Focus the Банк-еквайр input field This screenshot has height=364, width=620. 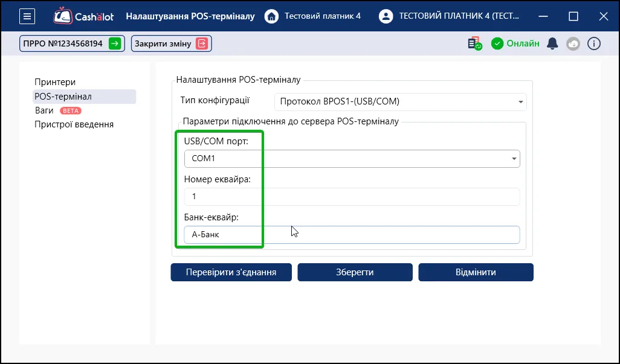(x=352, y=234)
